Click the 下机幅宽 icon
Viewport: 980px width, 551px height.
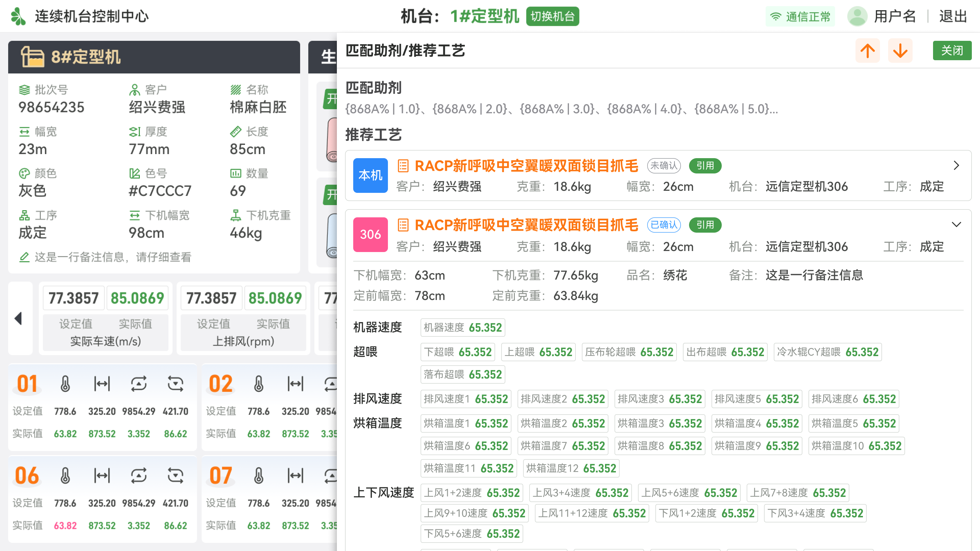pos(134,216)
